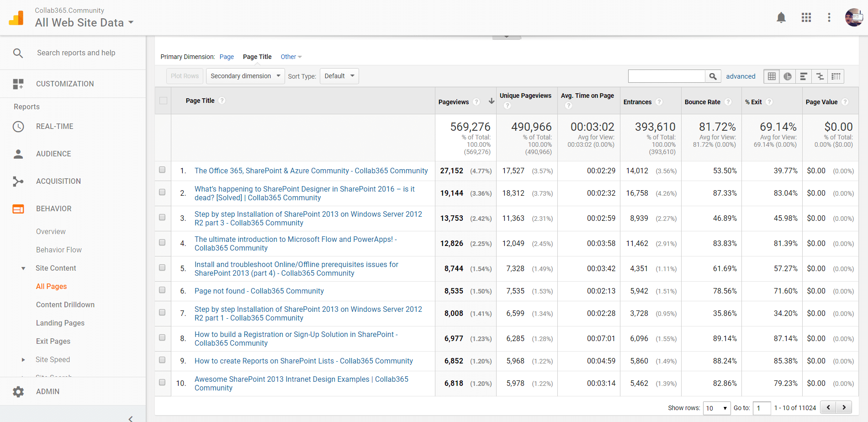The image size is (868, 422).
Task: Go to next page of results
Action: click(x=844, y=407)
